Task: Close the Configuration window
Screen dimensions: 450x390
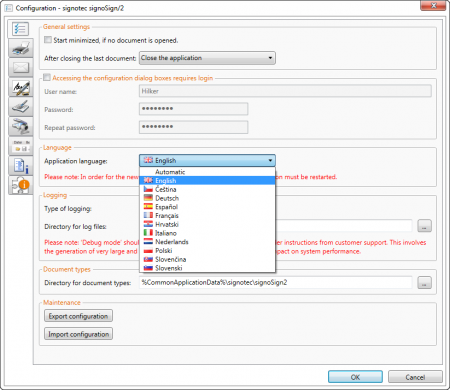Action: pos(433,6)
